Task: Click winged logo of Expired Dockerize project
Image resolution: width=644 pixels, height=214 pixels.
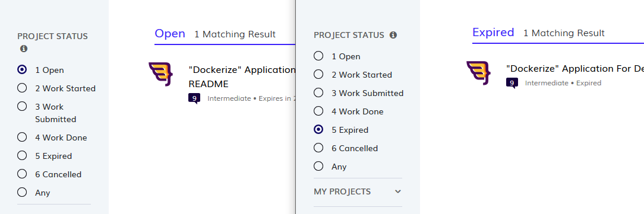Action: click(478, 72)
